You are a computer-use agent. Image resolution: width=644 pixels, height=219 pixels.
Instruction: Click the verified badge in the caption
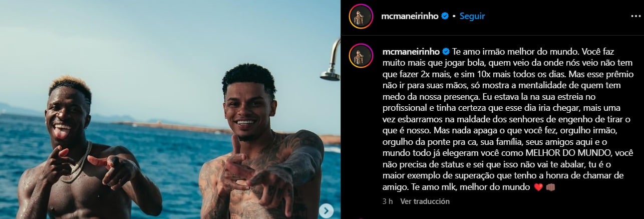click(x=446, y=52)
